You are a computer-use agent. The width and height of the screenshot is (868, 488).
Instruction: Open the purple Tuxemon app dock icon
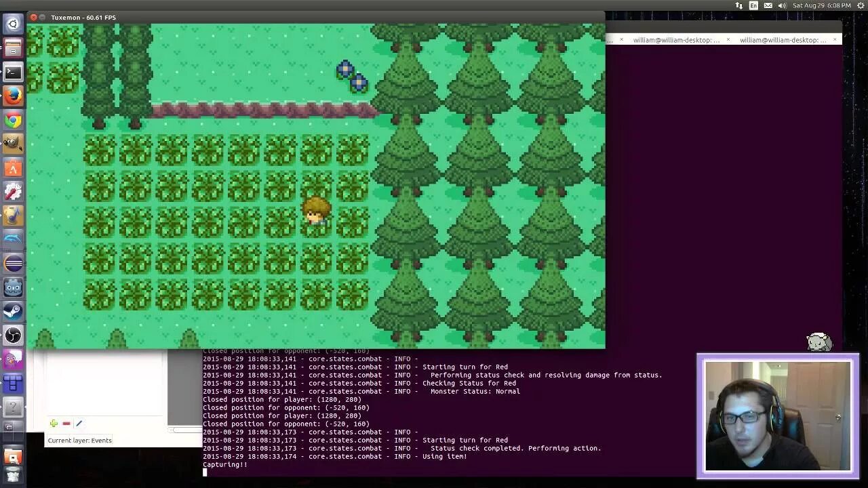point(13,359)
